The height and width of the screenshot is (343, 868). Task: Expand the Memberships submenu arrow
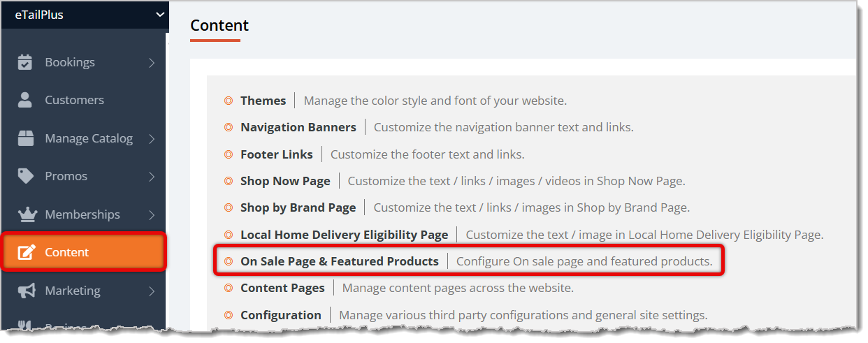(x=152, y=214)
